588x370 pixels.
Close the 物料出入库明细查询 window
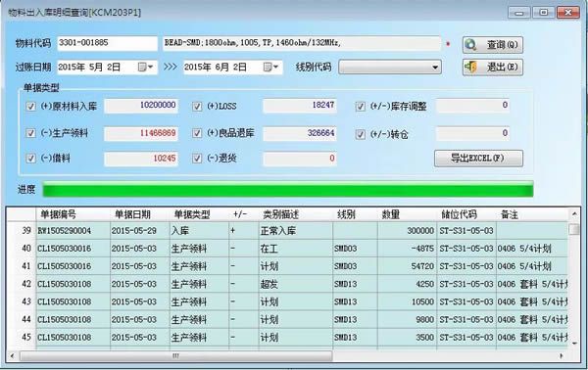point(568,13)
